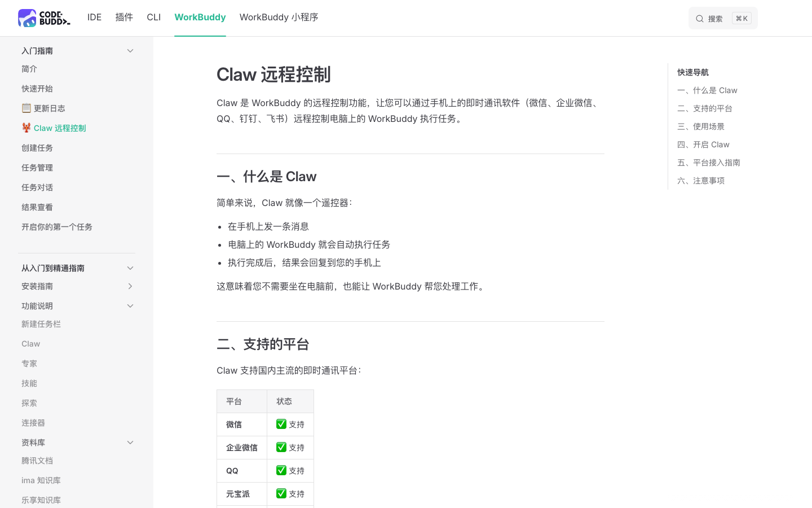Image resolution: width=812 pixels, height=508 pixels.
Task: Open 腾讯文档 under 资料库
Action: point(37,461)
